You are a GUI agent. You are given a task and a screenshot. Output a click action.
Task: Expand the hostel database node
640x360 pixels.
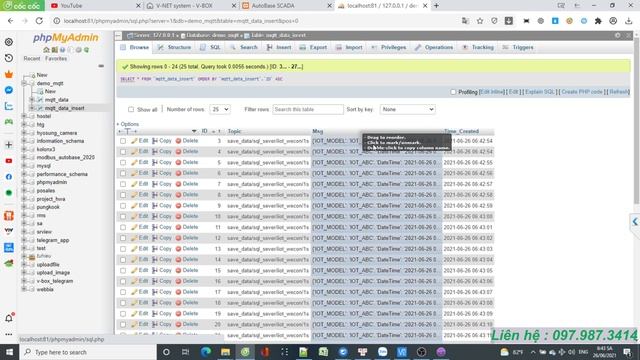tap(24, 116)
